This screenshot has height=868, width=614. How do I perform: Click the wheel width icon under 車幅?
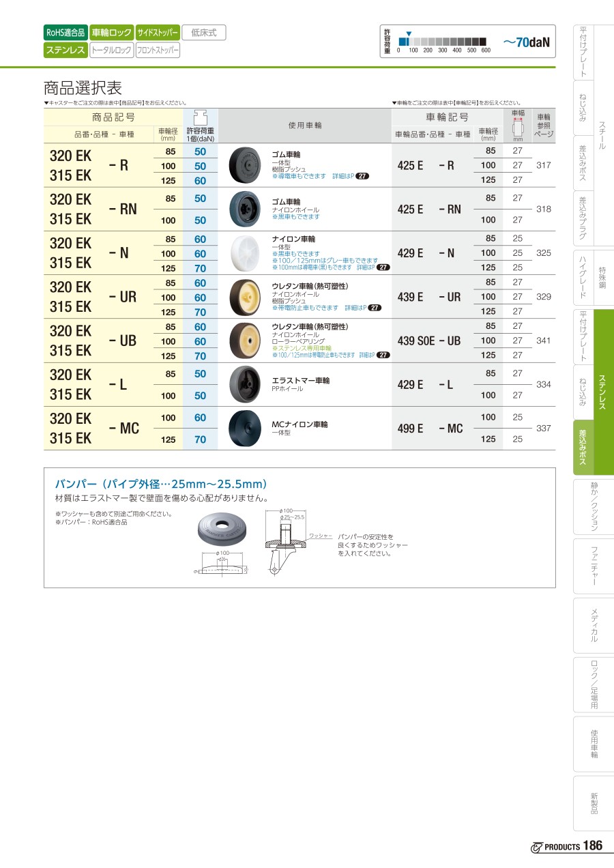point(518,128)
